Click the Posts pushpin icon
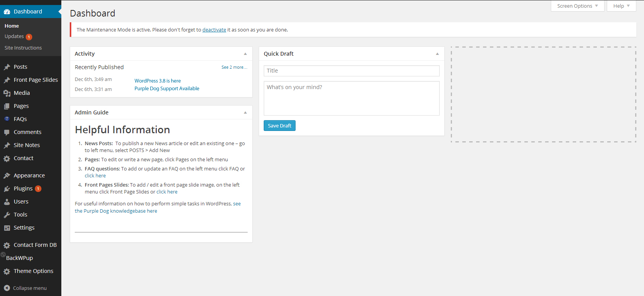This screenshot has width=644, height=296. 7,67
